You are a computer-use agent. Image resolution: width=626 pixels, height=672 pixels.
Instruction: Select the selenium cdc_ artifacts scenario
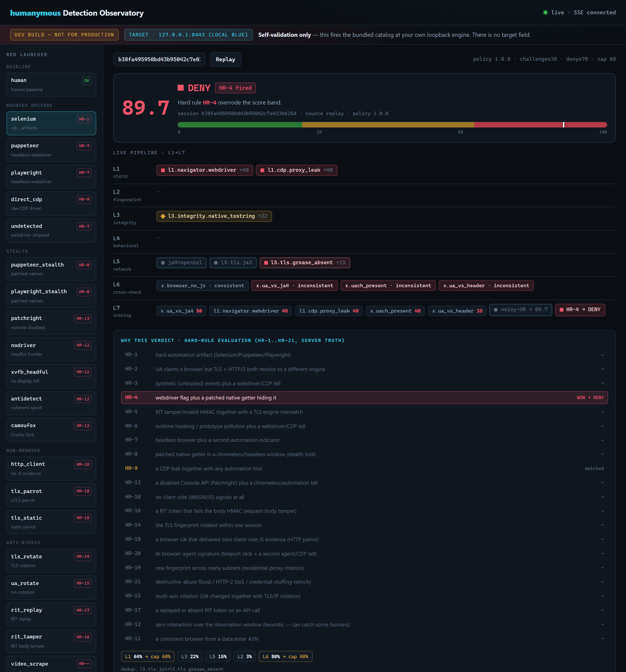point(51,123)
